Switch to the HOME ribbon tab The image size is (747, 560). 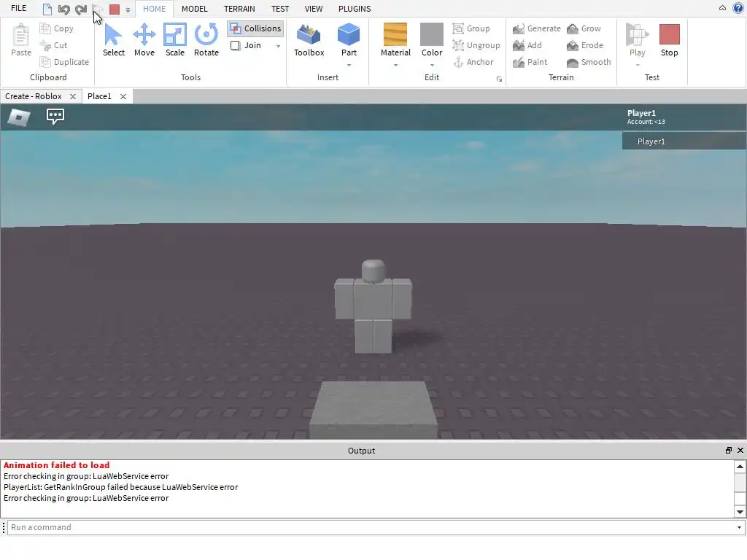click(x=155, y=9)
